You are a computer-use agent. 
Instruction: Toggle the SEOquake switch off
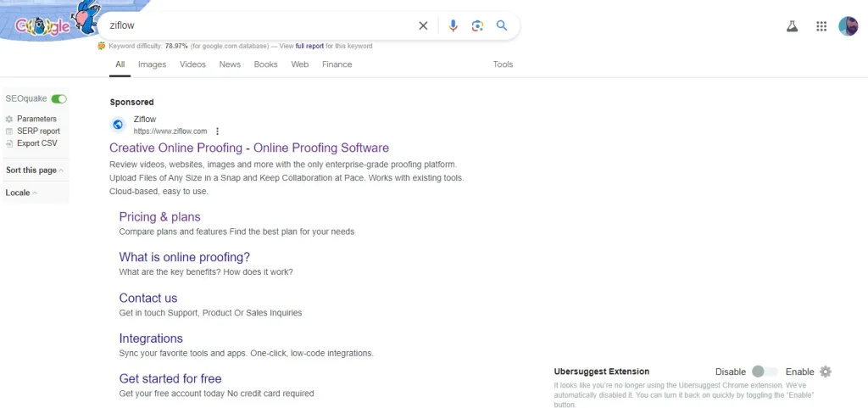click(58, 98)
